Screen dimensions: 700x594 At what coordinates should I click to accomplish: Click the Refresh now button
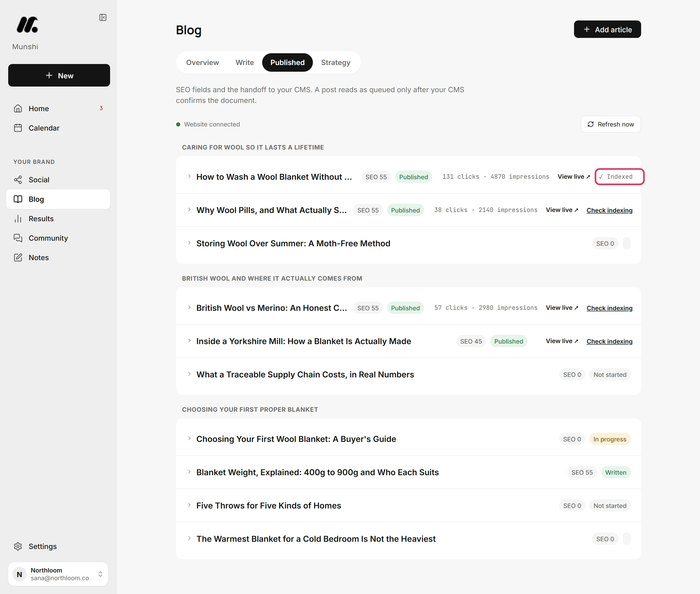tap(611, 124)
